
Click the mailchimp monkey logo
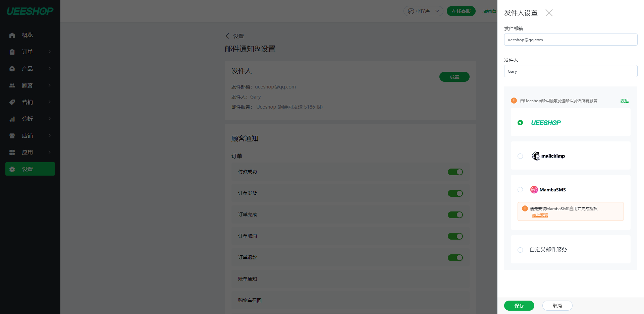(536, 156)
